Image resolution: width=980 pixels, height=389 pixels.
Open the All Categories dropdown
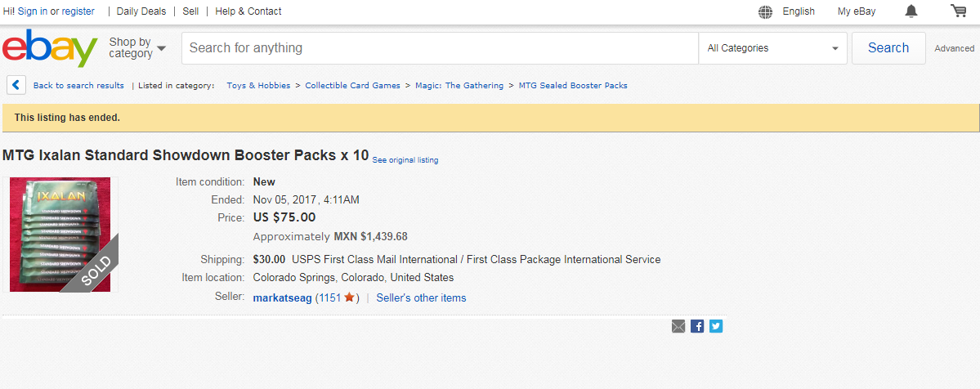point(772,48)
